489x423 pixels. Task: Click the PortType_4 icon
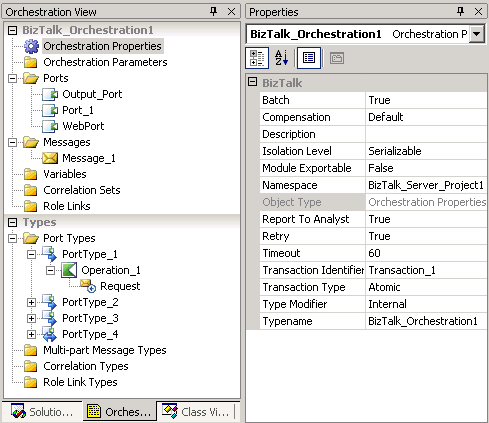click(x=50, y=334)
